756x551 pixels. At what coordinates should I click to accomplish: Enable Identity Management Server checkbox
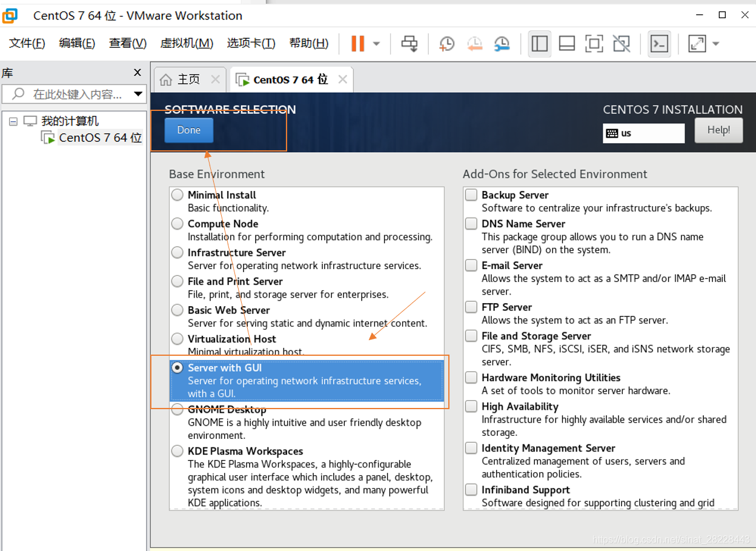pos(471,448)
